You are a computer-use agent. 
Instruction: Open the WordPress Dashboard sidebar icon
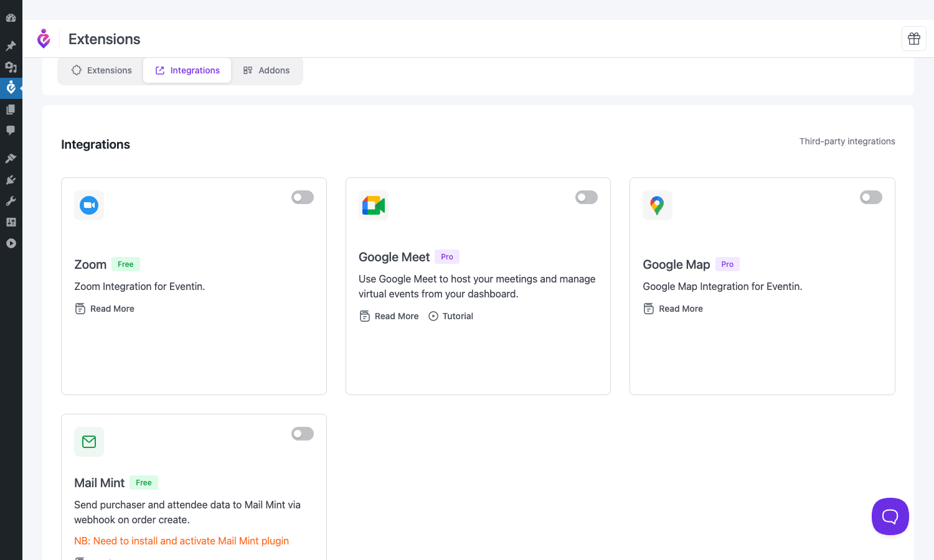point(11,18)
